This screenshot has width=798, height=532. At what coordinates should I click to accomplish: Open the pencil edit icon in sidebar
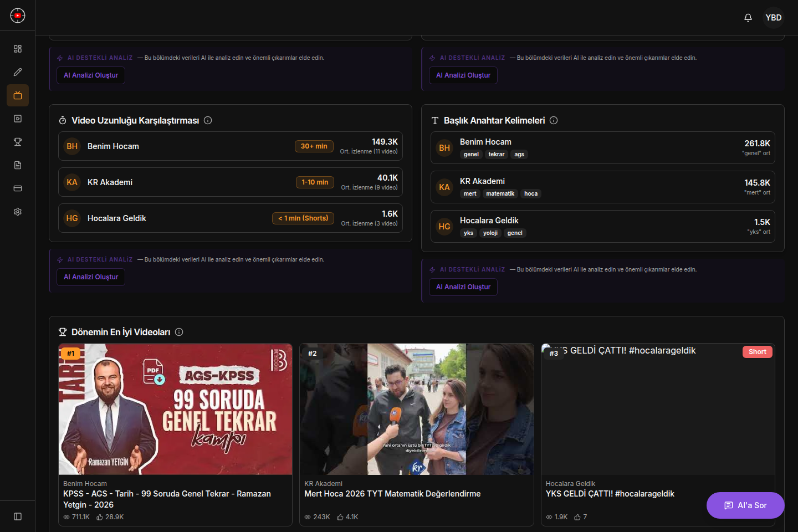pyautogui.click(x=18, y=72)
